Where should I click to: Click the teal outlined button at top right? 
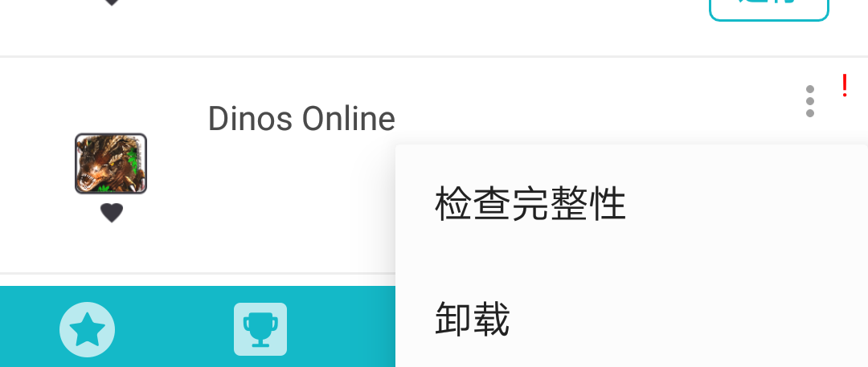click(769, 9)
